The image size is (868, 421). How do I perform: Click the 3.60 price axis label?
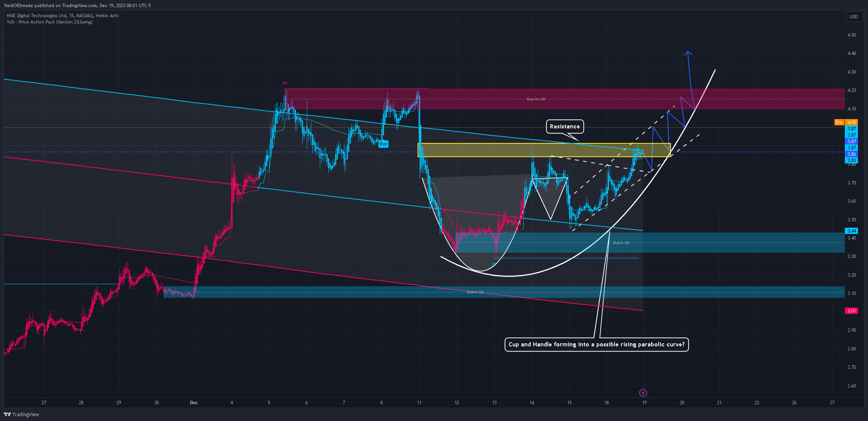tap(852, 201)
